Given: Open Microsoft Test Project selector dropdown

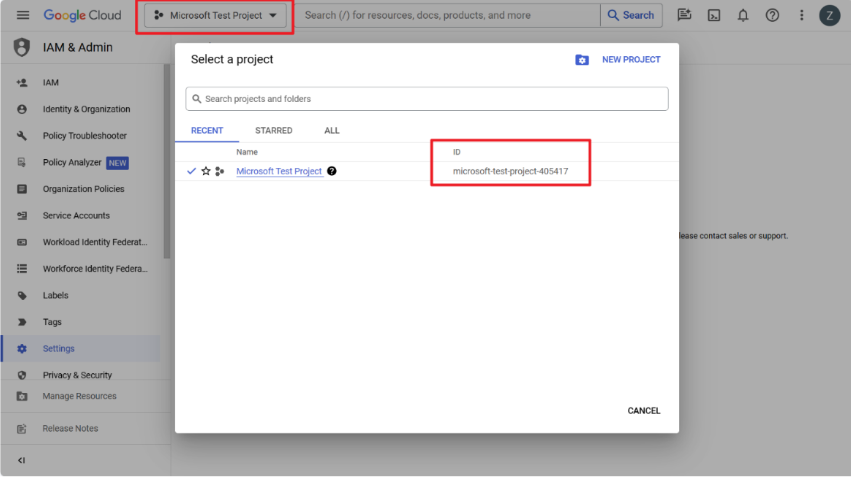Looking at the screenshot, I should point(215,15).
